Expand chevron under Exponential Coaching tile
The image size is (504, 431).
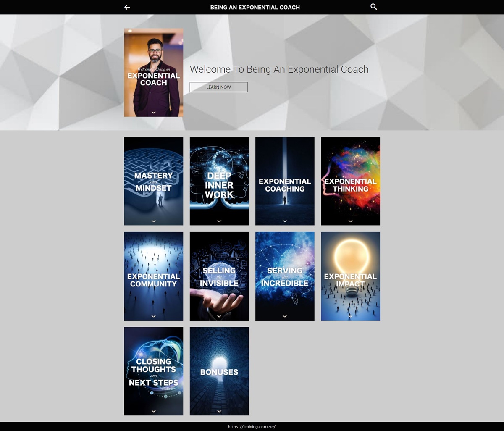click(x=285, y=221)
